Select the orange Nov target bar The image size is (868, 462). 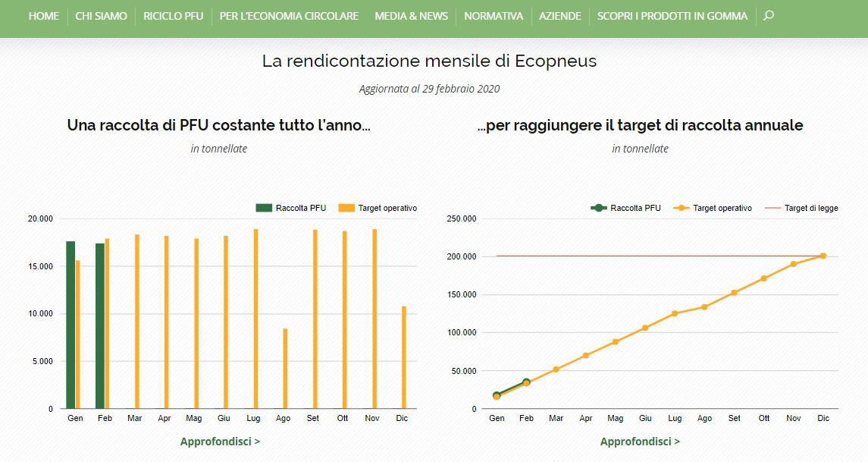374,319
